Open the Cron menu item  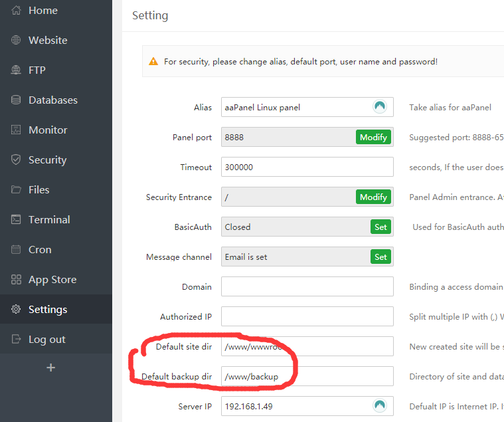click(x=40, y=250)
